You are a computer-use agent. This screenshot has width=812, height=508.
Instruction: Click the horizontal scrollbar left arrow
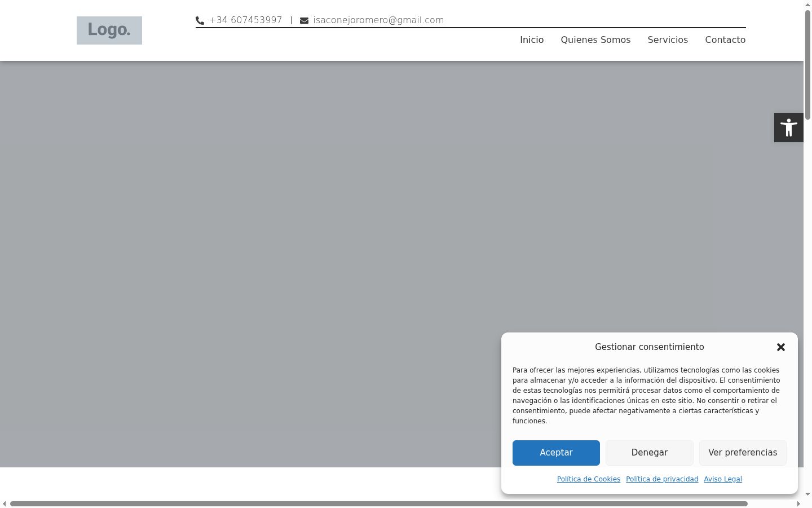[x=5, y=503]
